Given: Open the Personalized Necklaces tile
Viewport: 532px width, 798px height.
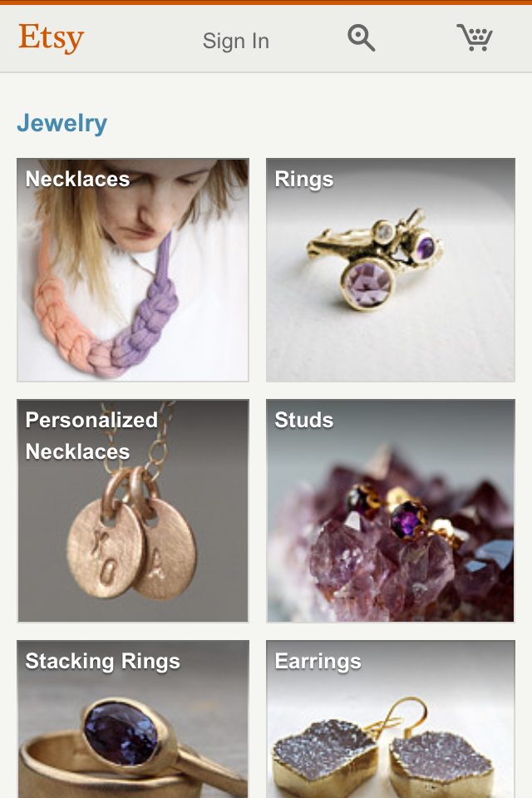Looking at the screenshot, I should click(x=133, y=511).
